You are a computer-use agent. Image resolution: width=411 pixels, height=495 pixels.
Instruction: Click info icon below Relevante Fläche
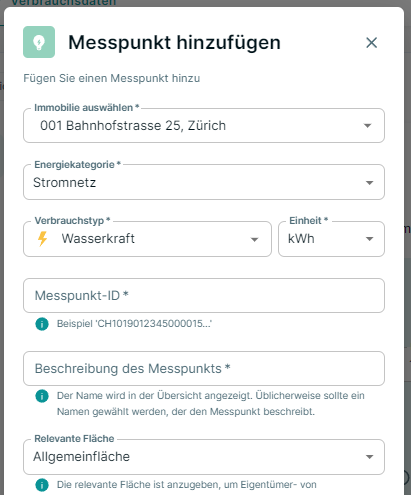pos(42,485)
